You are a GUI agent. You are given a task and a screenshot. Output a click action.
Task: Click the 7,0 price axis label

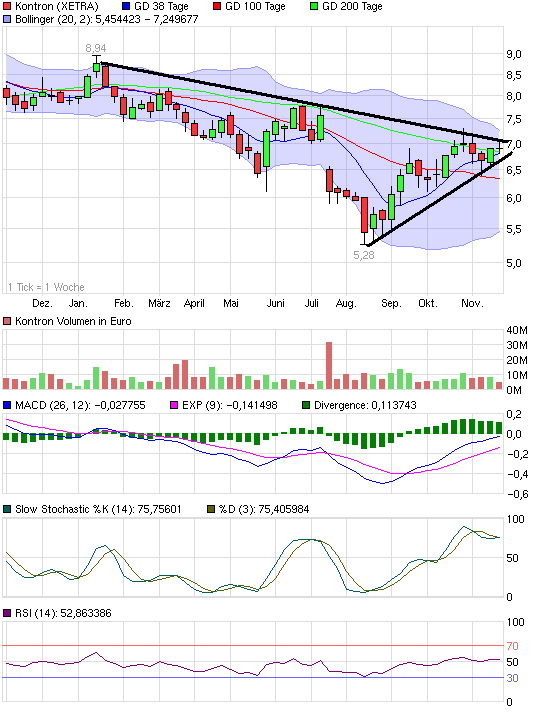[514, 144]
